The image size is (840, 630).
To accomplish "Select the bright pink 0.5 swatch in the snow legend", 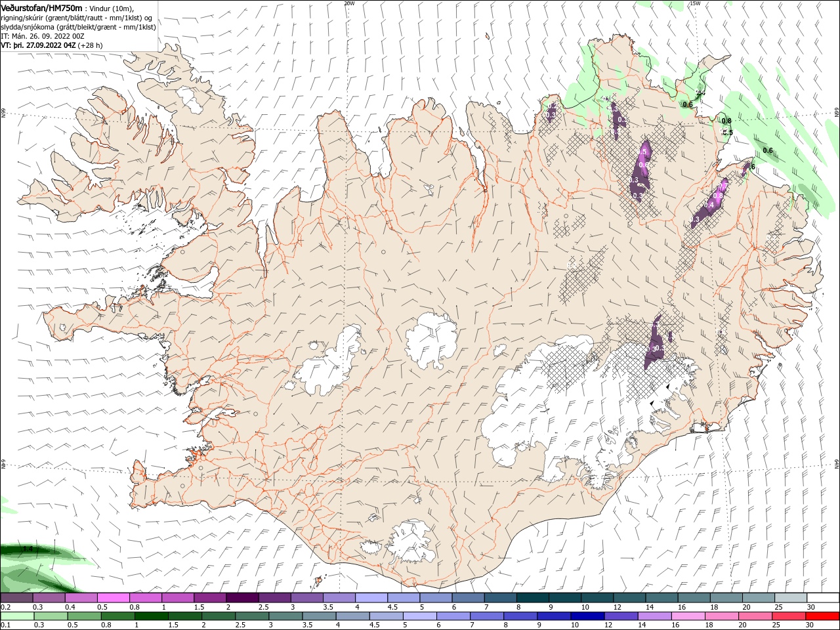I will (x=113, y=598).
